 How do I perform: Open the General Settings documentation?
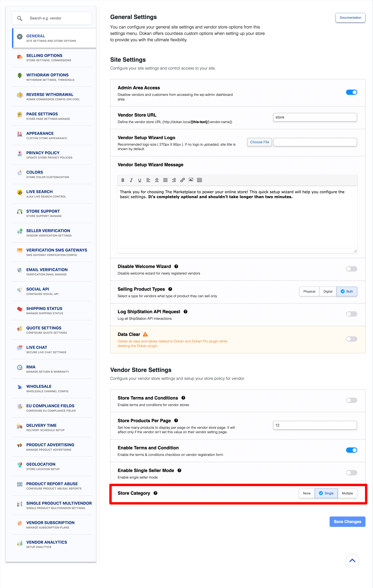(x=350, y=17)
